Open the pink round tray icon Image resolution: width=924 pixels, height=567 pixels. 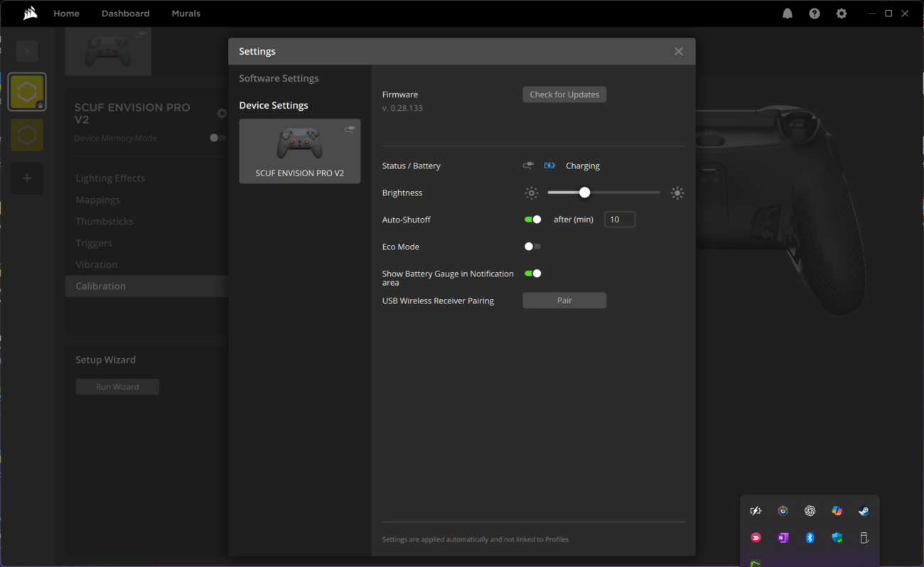756,538
